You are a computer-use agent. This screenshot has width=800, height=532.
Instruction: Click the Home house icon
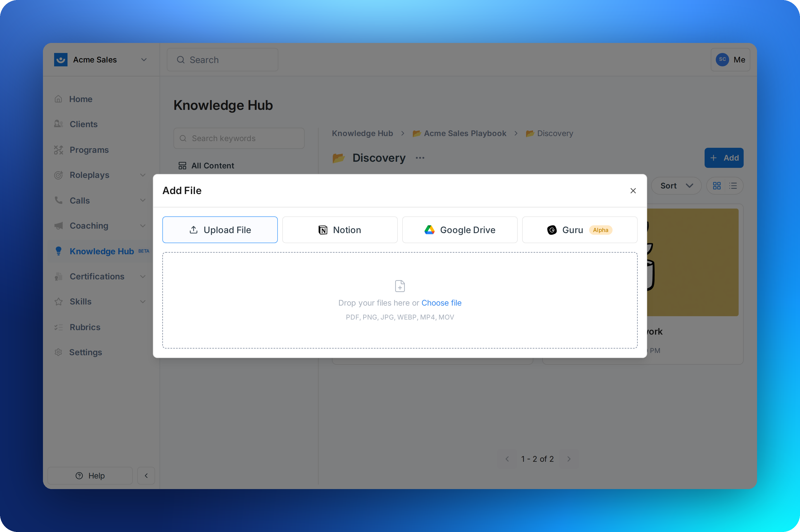pyautogui.click(x=58, y=99)
